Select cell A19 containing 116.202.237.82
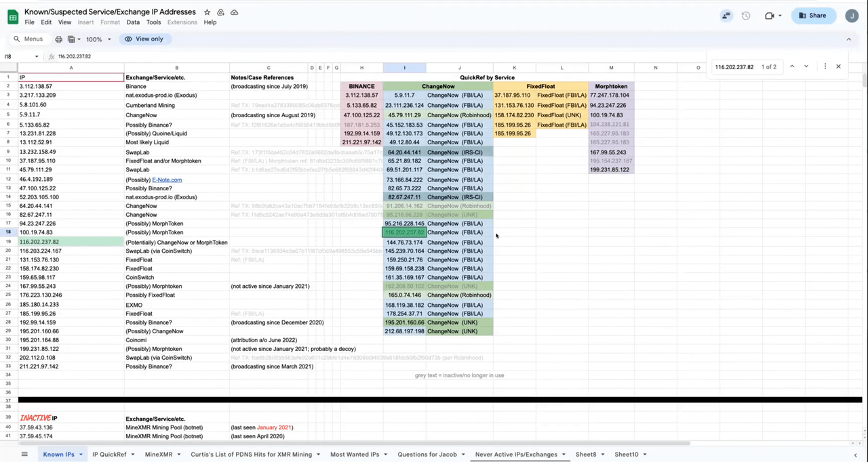The height and width of the screenshot is (462, 868). (x=71, y=242)
